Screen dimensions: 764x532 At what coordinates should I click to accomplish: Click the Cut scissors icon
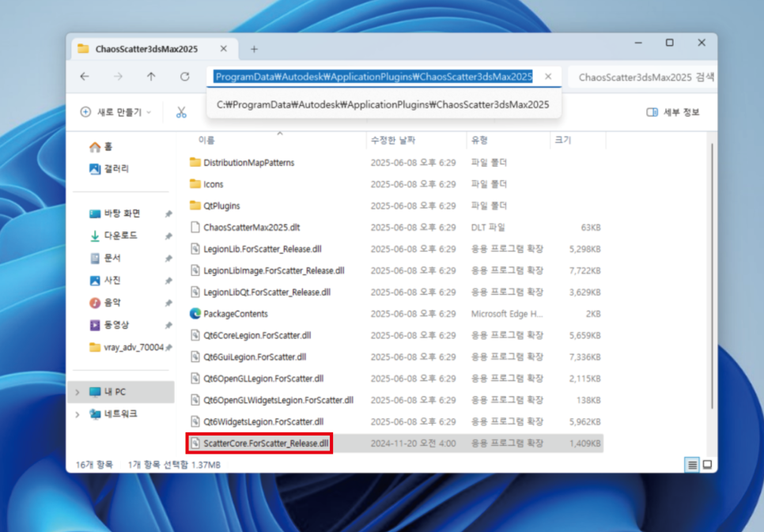(x=181, y=112)
